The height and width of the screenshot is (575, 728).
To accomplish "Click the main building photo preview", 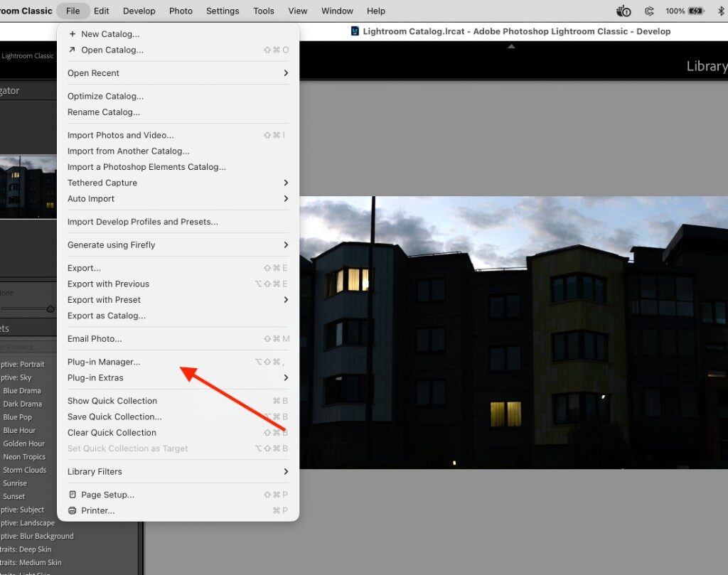I will [513, 333].
